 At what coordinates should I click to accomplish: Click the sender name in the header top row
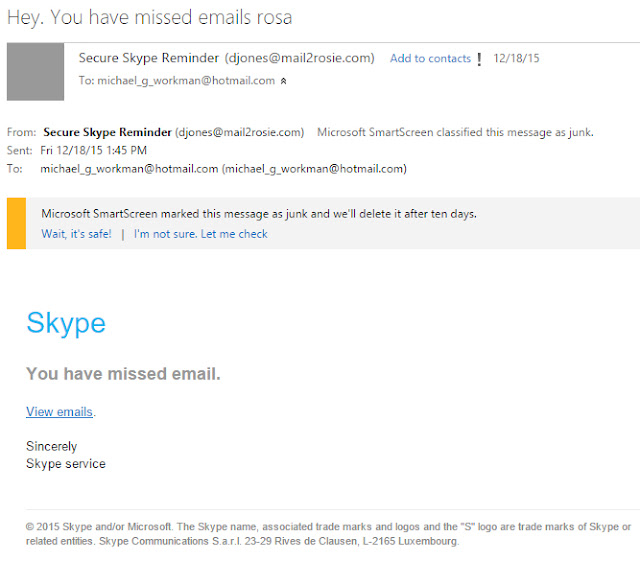pos(150,58)
